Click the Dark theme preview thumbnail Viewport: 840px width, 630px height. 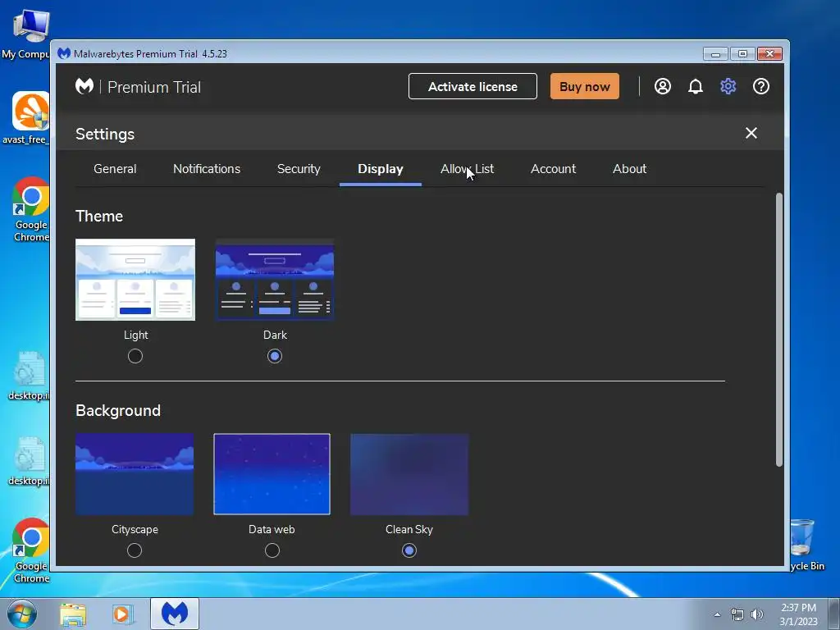[x=275, y=280]
